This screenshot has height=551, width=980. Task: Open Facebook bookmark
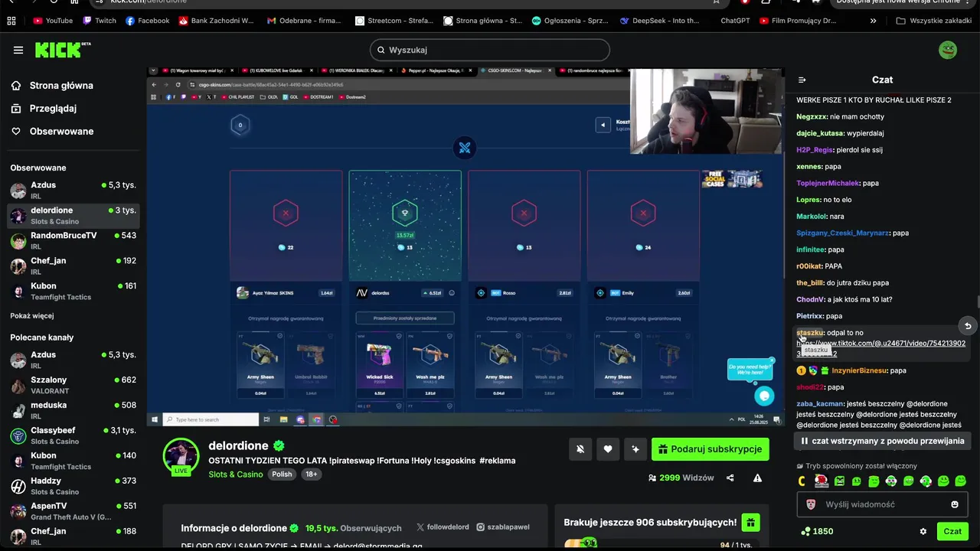(147, 21)
